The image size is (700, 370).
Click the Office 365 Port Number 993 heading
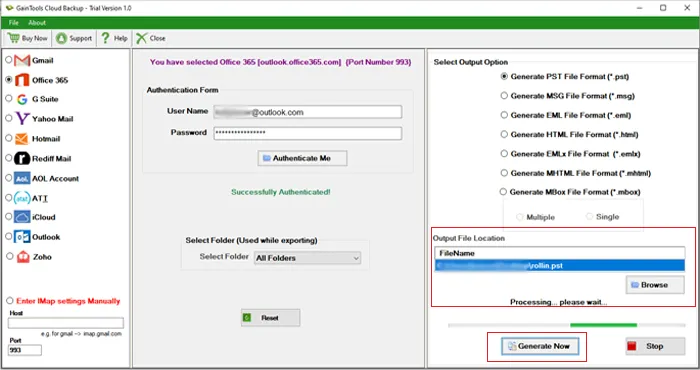point(280,62)
